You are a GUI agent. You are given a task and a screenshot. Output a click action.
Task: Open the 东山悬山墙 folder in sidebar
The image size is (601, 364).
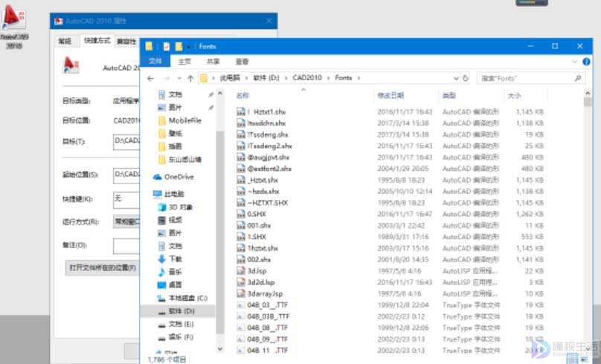184,160
